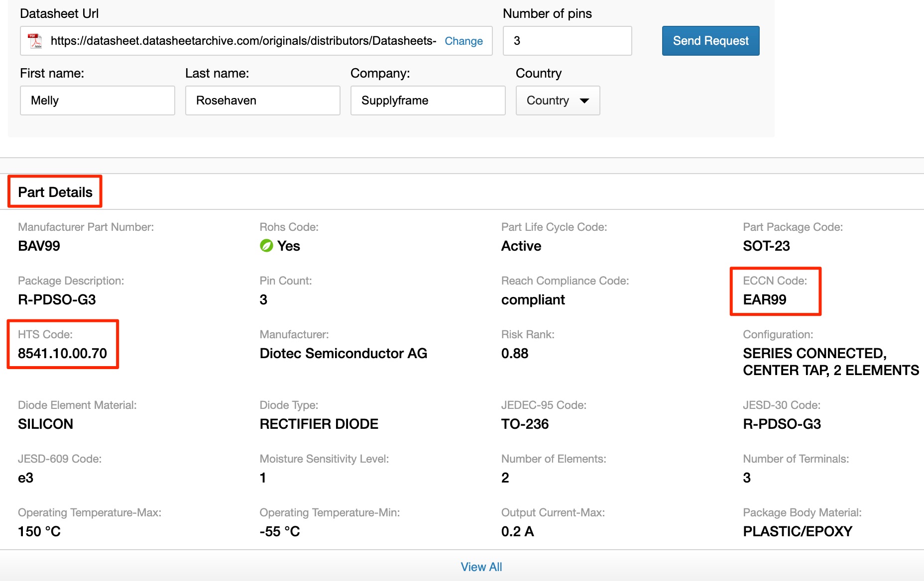Open the Country dropdown
Screen dimensions: 924x581
pos(558,100)
